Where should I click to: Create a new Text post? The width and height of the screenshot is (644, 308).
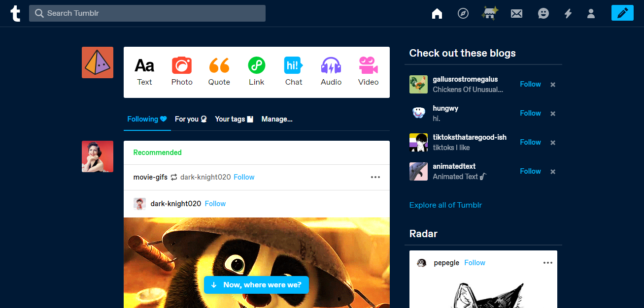click(x=144, y=72)
